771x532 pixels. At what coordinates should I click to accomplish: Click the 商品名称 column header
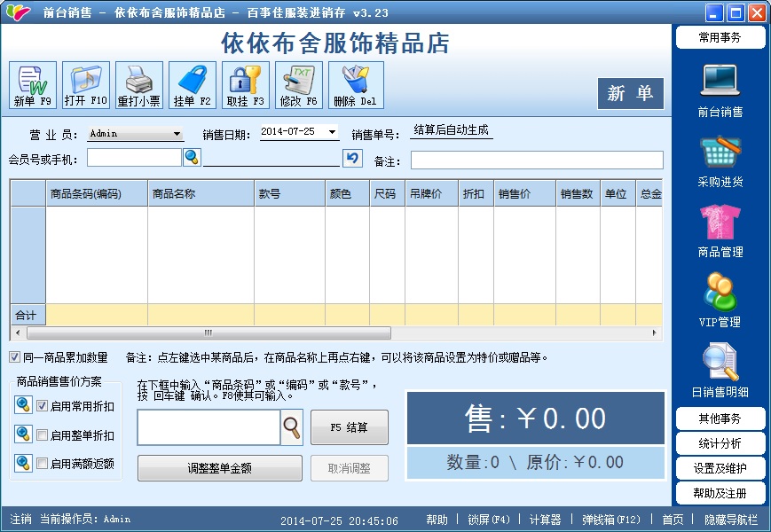tap(201, 193)
